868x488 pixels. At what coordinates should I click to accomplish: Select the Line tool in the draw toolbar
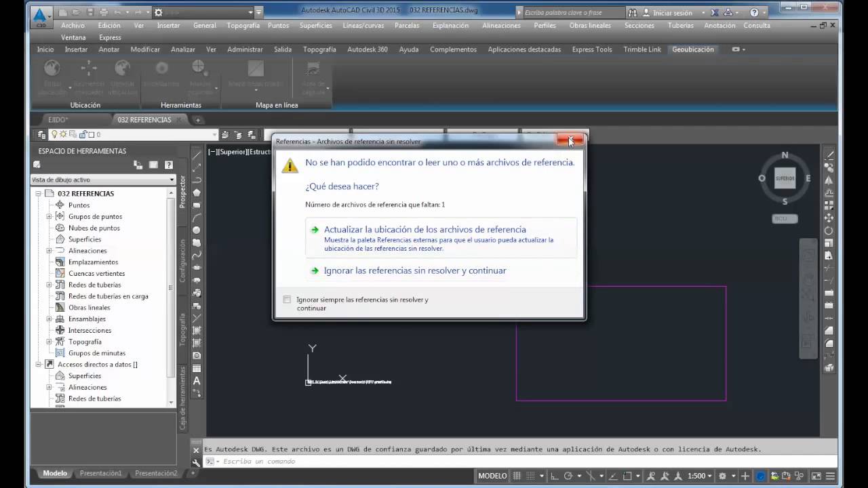click(197, 155)
